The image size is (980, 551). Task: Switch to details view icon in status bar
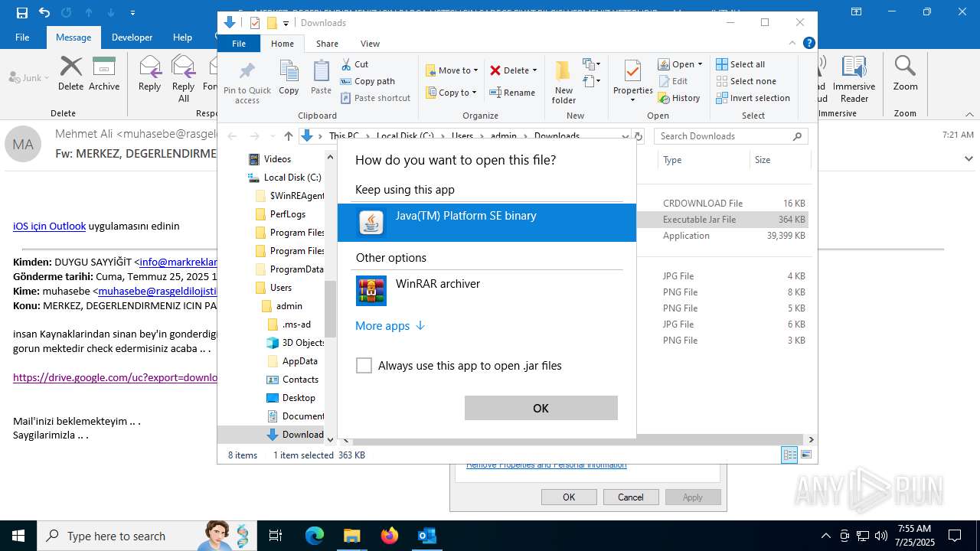[x=789, y=455]
